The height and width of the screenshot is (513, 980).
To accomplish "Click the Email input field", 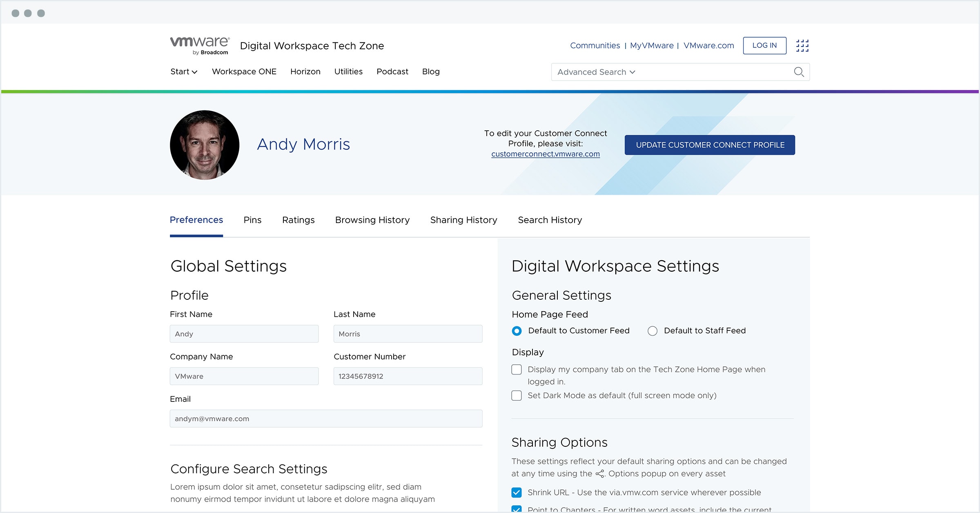I will (326, 419).
